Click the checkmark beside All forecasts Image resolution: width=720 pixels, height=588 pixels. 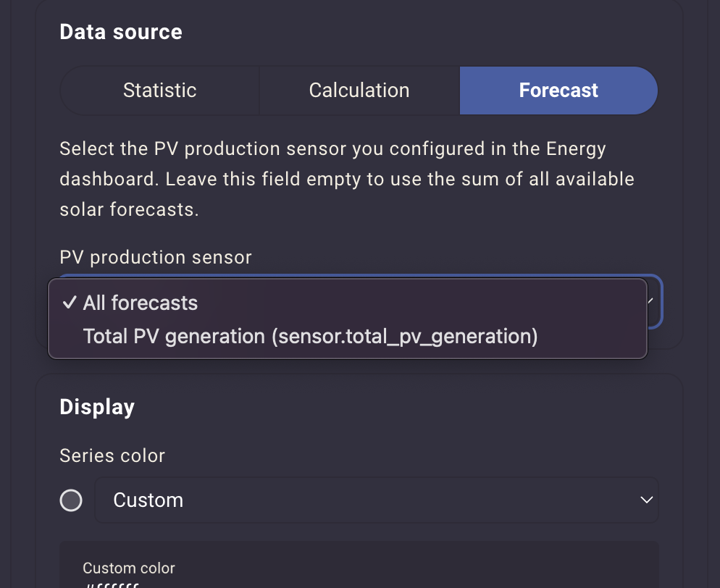(70, 303)
